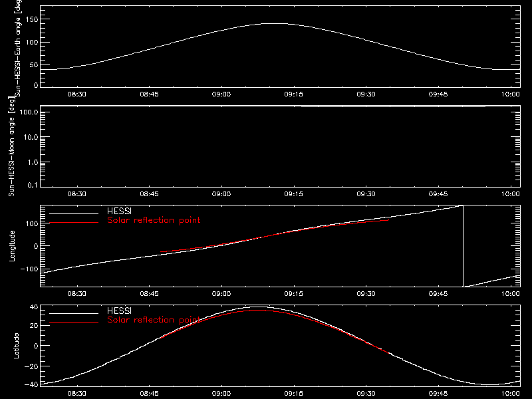
Task: Click the red curve peak in Latitude plot
Action: 258,310
